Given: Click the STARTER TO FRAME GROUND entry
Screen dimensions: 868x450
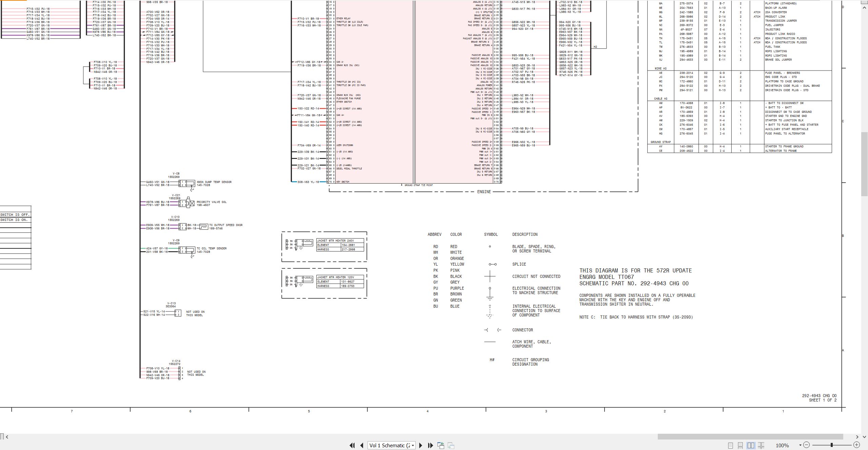Looking at the screenshot, I should 784,146.
